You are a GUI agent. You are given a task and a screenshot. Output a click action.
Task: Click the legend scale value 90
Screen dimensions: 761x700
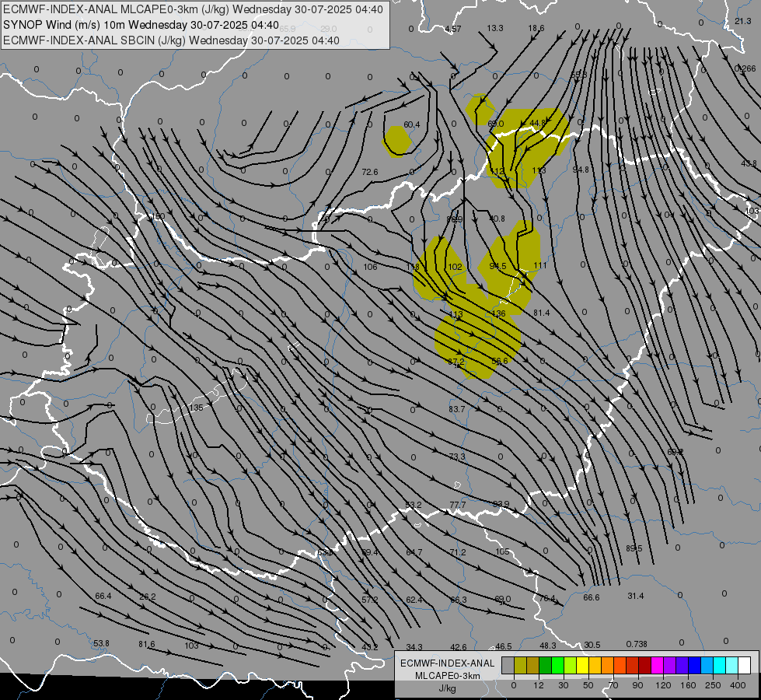[637, 685]
